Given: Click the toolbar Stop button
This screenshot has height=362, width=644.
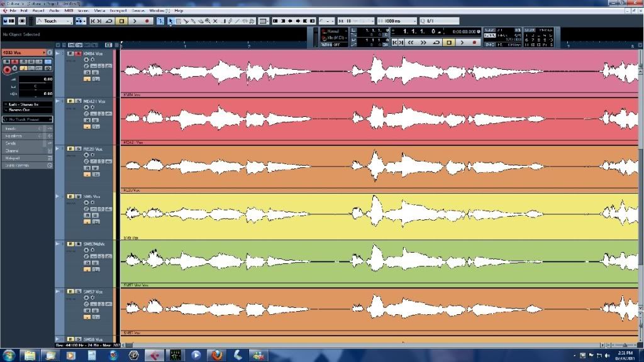Looking at the screenshot, I should pos(121,21).
